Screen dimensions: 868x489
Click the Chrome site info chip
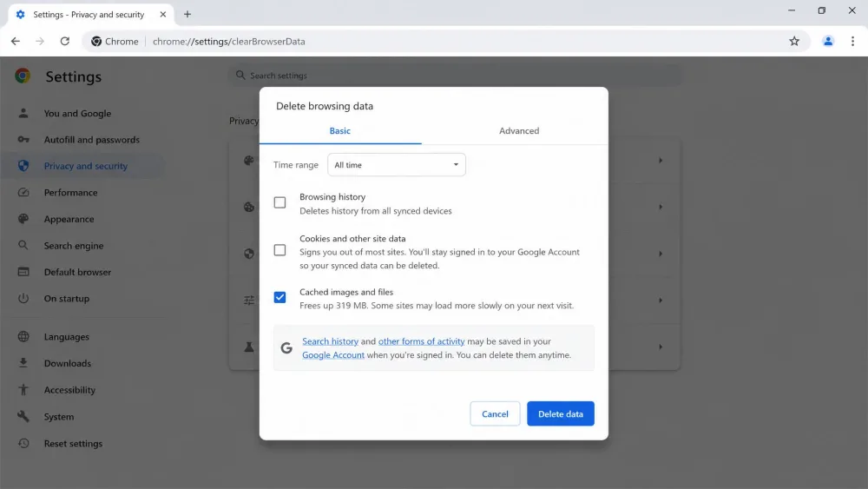tap(115, 41)
